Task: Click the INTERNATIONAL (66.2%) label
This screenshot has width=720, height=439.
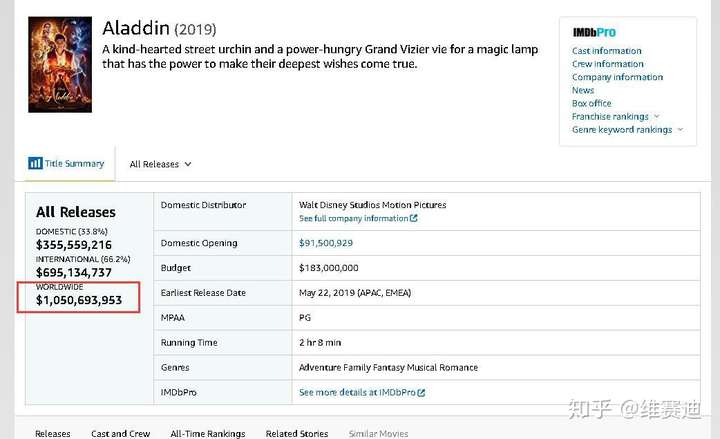Action: 83,259
